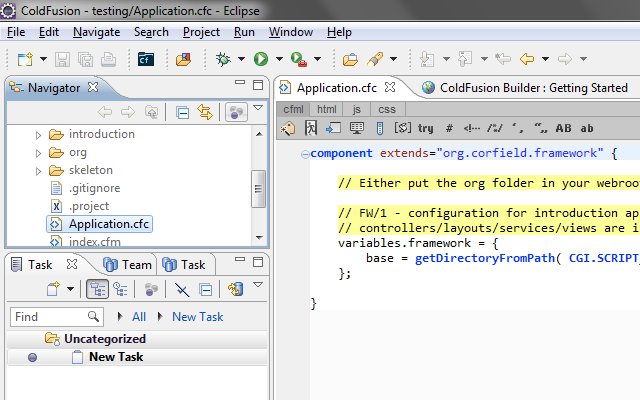
Task: Open the Navigator view menu triangle
Action: point(258,108)
